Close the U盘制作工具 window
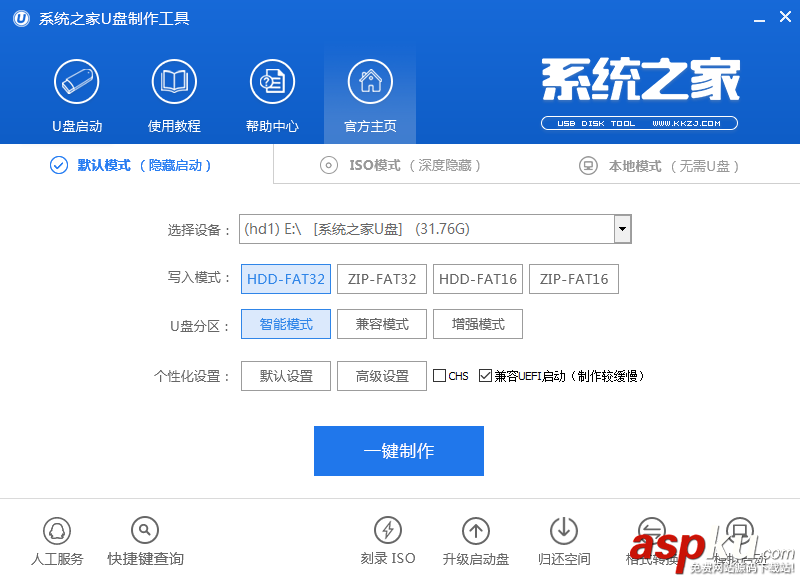This screenshot has width=800, height=580. (x=785, y=17)
